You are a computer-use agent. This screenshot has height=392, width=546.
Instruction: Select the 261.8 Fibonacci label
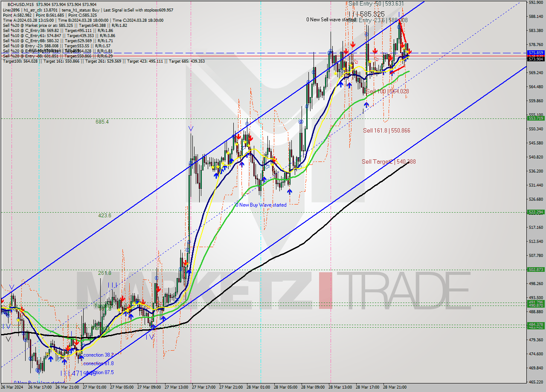(105, 273)
